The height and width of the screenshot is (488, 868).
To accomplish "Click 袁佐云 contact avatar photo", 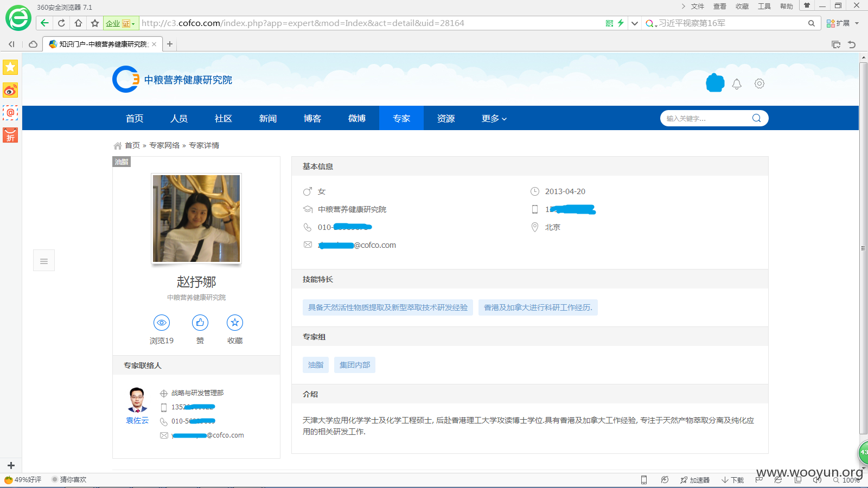I will click(x=137, y=400).
